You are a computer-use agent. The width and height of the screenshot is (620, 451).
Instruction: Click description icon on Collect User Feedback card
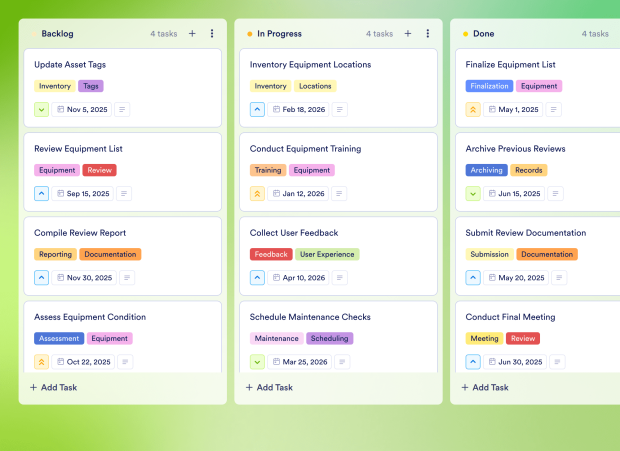339,277
